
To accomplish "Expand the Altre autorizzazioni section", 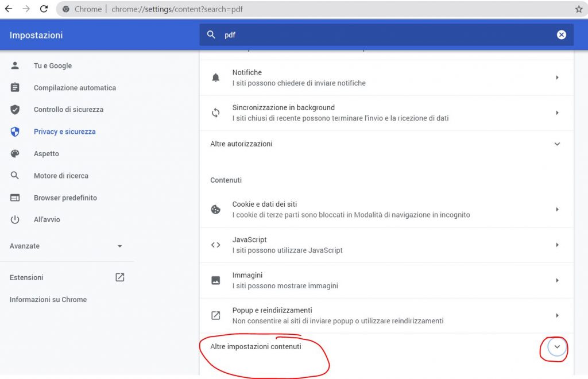I will (556, 144).
